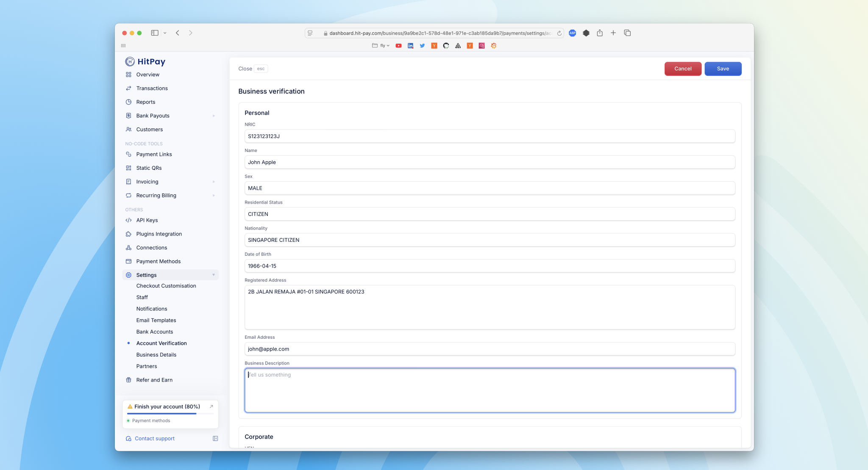Open Notifications settings page
Viewport: 868px width, 470px height.
point(152,309)
